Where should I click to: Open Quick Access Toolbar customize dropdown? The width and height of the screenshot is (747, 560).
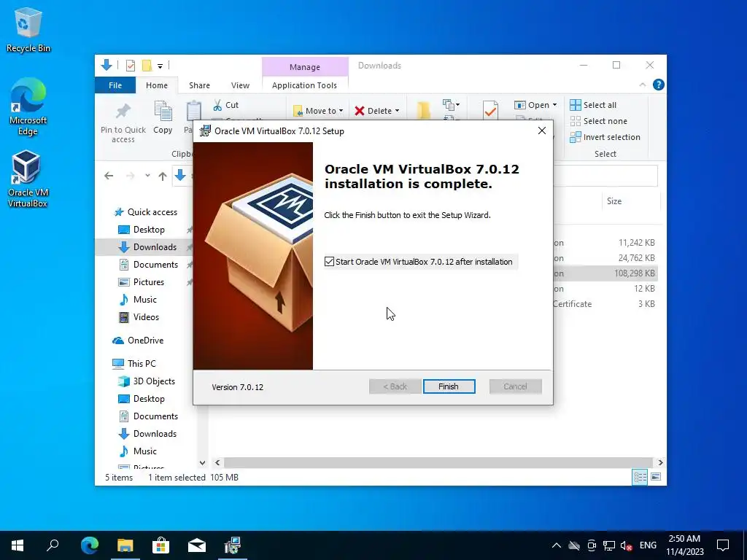pyautogui.click(x=160, y=66)
